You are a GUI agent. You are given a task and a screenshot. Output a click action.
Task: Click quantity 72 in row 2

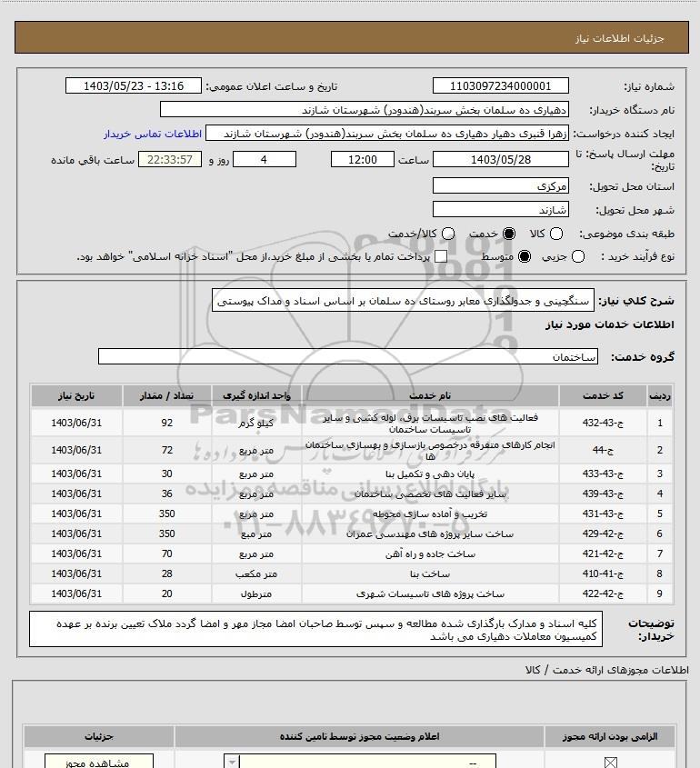tap(167, 450)
